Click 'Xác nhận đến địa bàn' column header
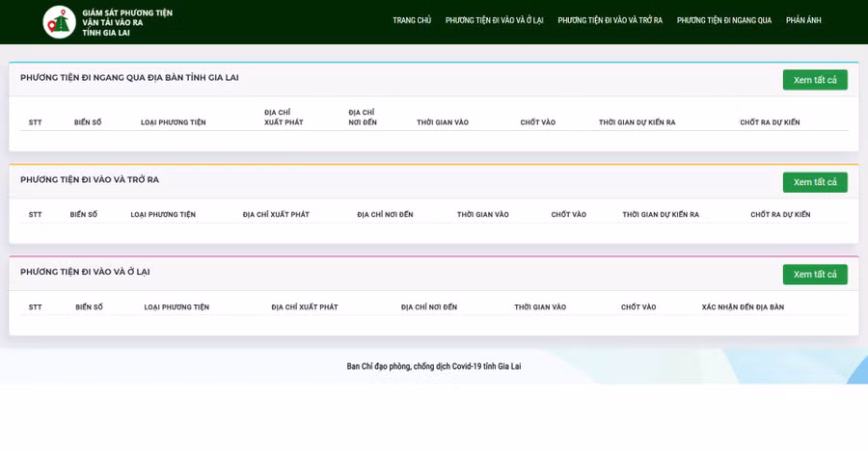Viewport: 868px width, 451px height. coord(743,307)
